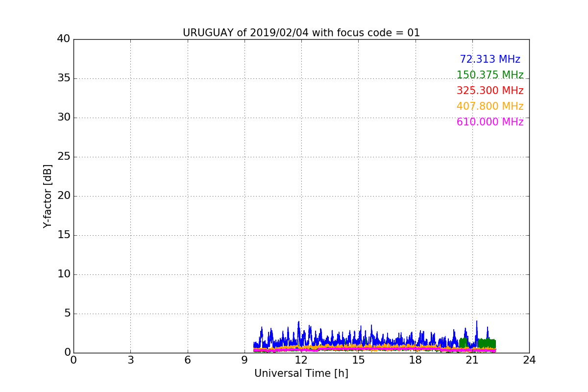Click the x-axis tick label 6
Viewport: 588px width, 392px height.
coord(187,360)
